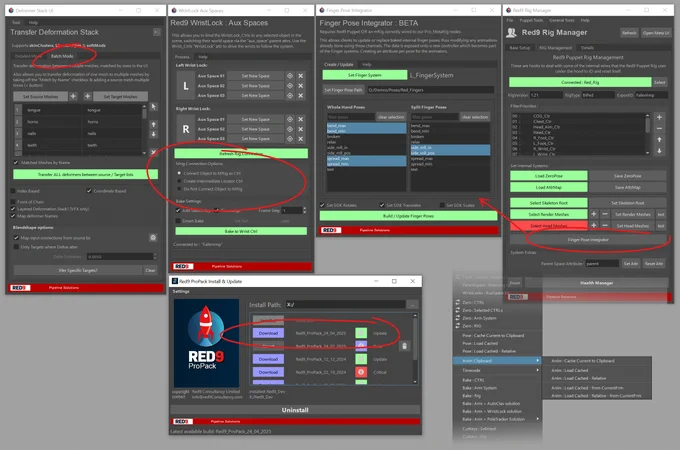Move mesh row down with down arrow in Deformer Stack
This screenshot has height=450, width=680.
click(x=154, y=134)
